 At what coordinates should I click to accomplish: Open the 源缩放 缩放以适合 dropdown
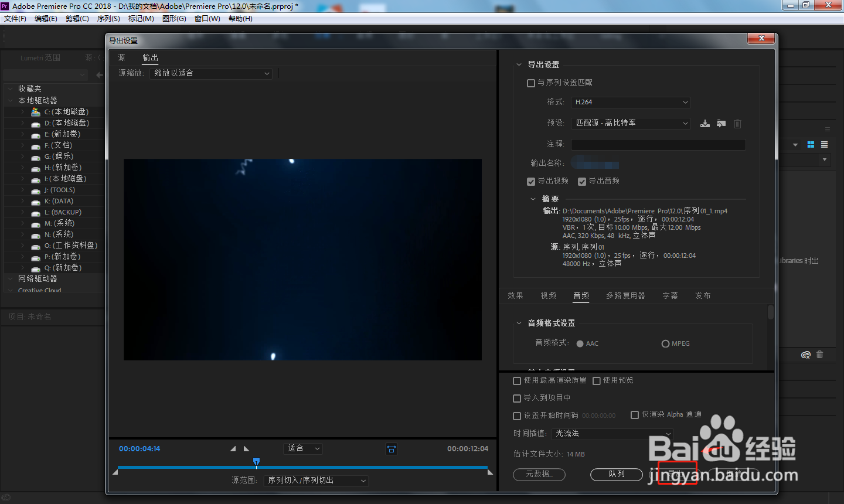coord(211,73)
